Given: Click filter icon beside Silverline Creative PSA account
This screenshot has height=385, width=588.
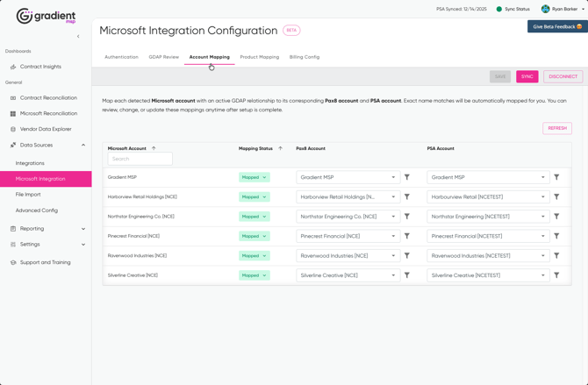Looking at the screenshot, I should (x=556, y=275).
